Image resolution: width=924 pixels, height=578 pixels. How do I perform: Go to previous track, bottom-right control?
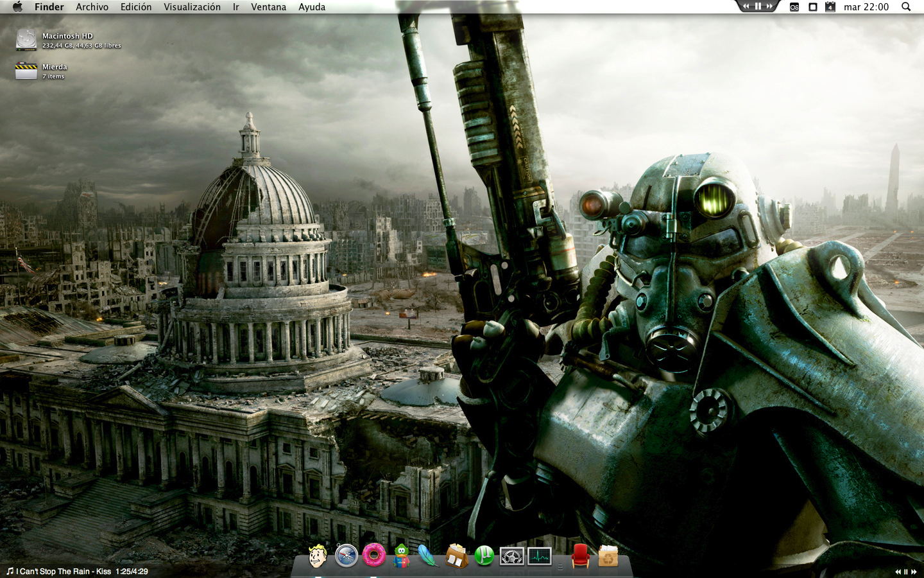(898, 572)
